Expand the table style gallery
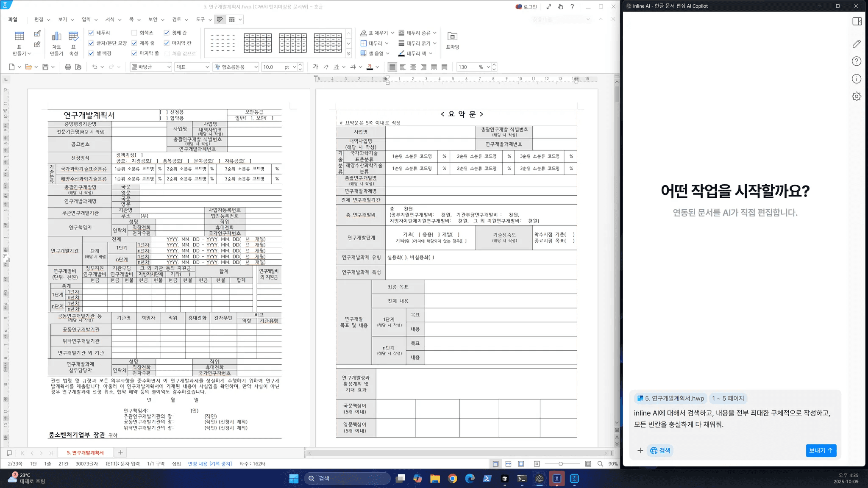This screenshot has height=488, width=868. [349, 54]
